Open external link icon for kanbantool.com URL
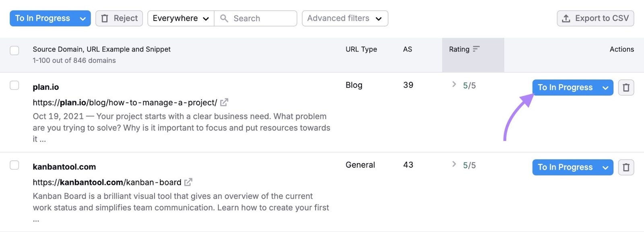Screen dimensions: 644x232 click(x=188, y=182)
